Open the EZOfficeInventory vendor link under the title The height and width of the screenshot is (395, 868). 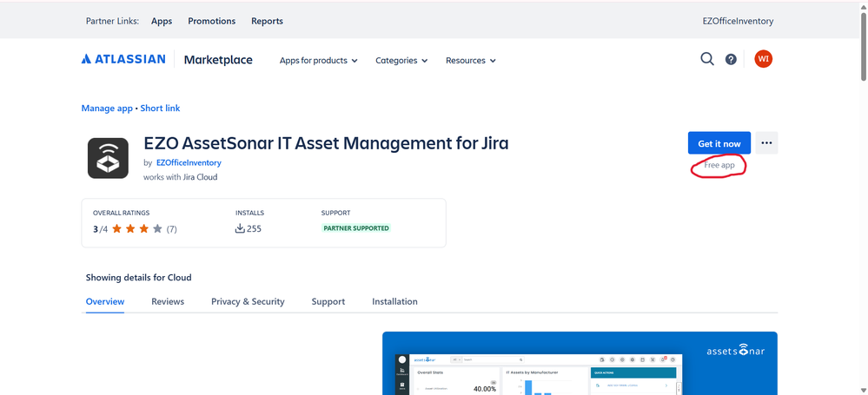189,162
